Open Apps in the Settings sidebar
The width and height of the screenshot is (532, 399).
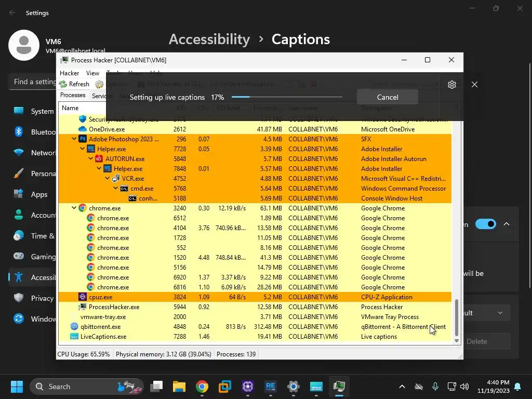33,194
